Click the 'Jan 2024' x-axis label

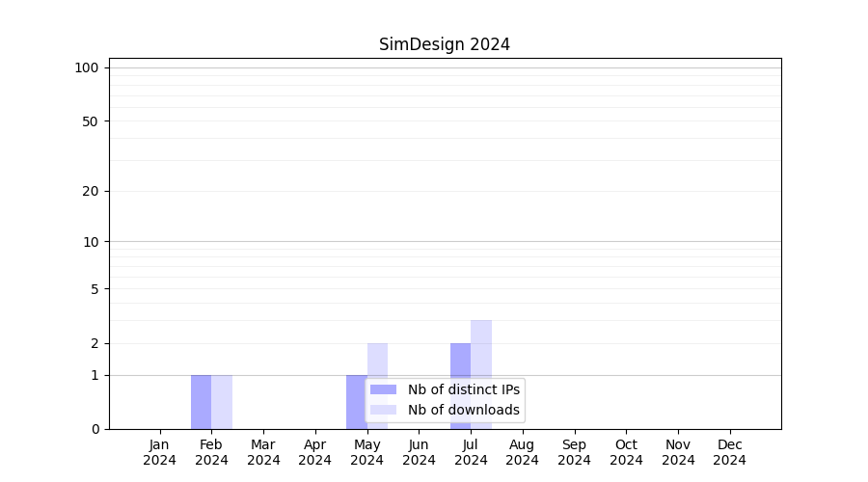click(x=159, y=452)
